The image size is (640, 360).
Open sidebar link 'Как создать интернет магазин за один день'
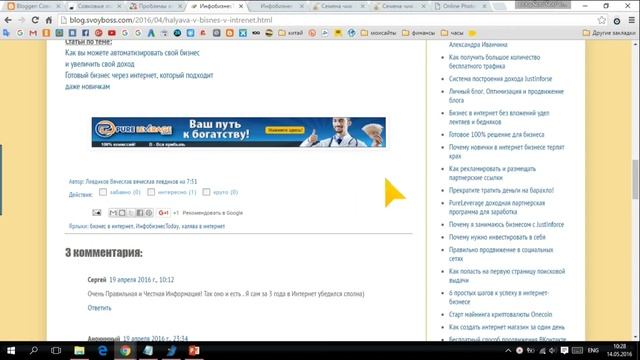click(x=507, y=327)
